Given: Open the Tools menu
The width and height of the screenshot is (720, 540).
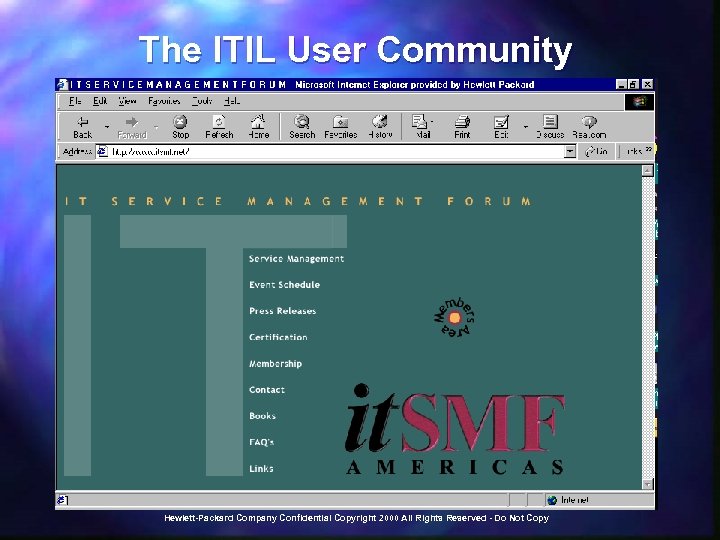Looking at the screenshot, I should click(202, 101).
